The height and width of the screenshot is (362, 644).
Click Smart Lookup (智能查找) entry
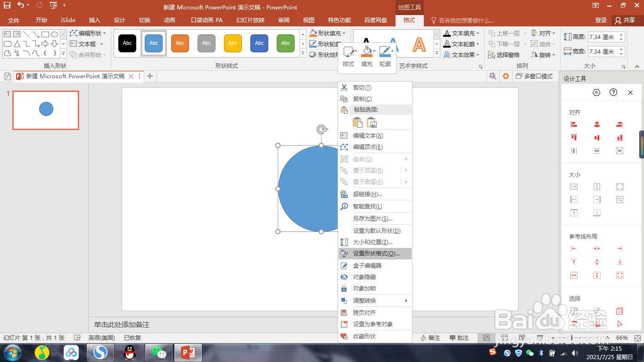click(x=375, y=206)
